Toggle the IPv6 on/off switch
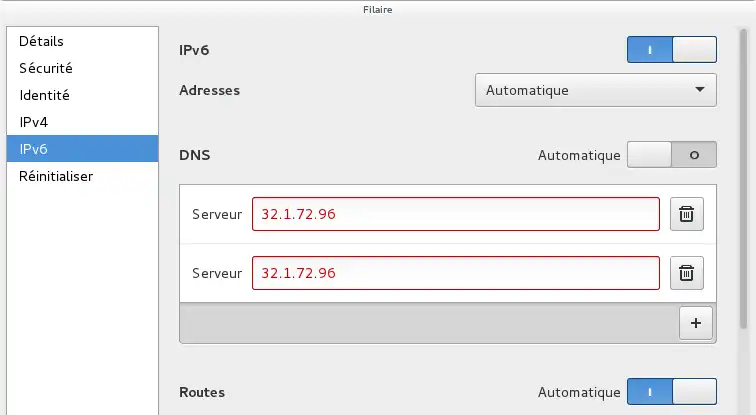This screenshot has width=756, height=415. [672, 50]
